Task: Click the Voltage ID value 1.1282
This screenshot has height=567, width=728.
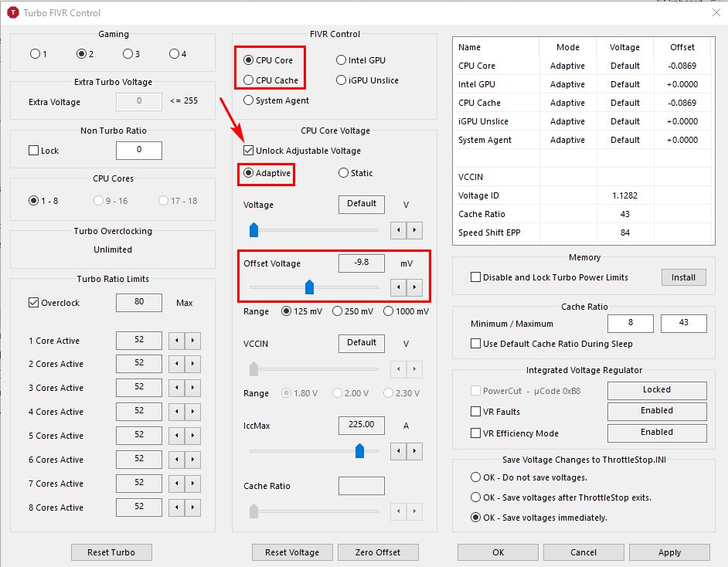Action: pos(625,195)
